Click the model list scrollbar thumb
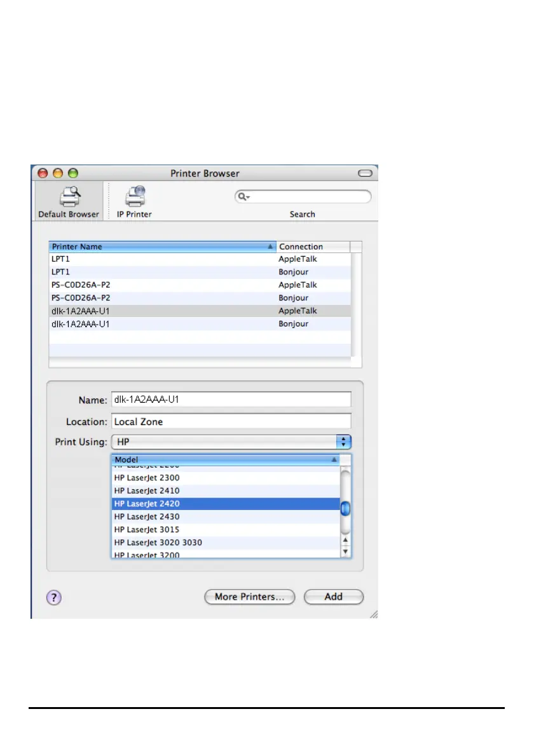This screenshot has width=534, height=756. [x=345, y=508]
